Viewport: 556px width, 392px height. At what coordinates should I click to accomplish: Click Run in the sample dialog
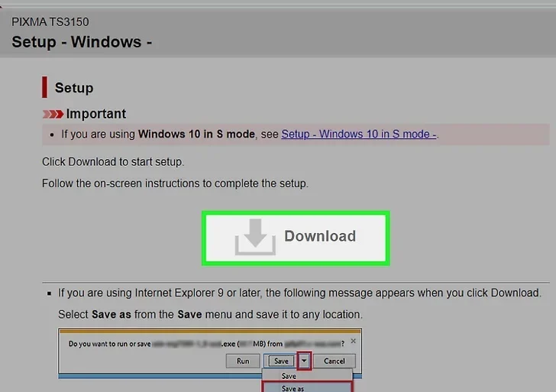pos(243,361)
